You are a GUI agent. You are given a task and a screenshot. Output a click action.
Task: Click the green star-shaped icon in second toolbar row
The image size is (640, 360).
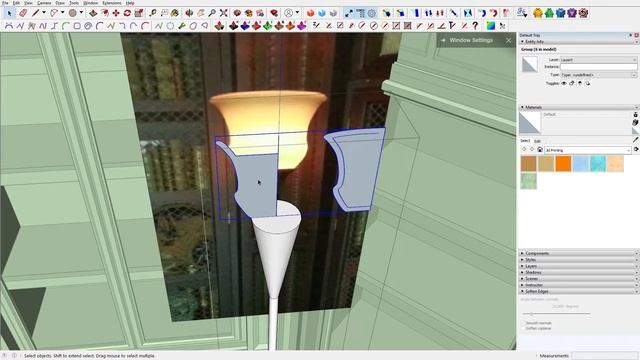click(267, 26)
